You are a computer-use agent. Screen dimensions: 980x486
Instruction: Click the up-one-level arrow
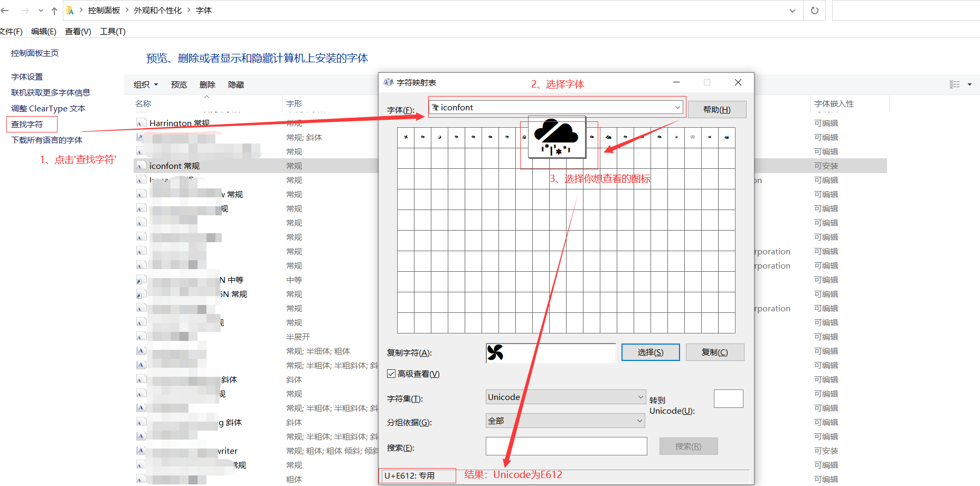point(54,11)
